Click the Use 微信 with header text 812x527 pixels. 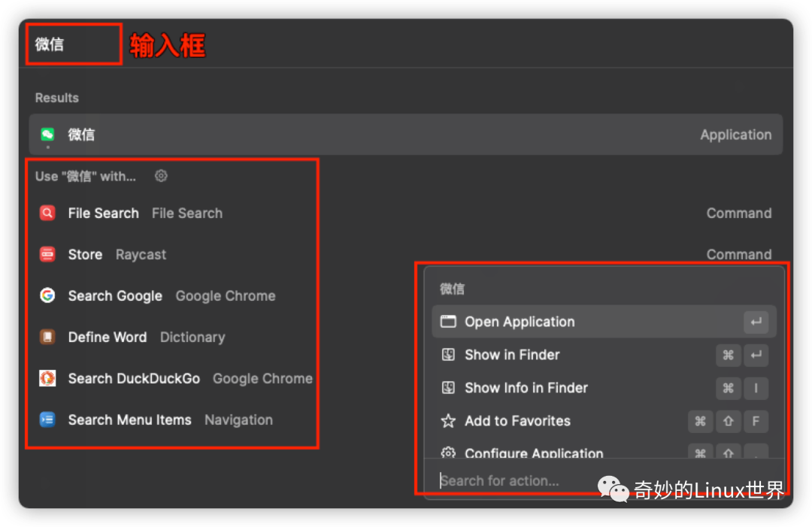[x=86, y=176]
